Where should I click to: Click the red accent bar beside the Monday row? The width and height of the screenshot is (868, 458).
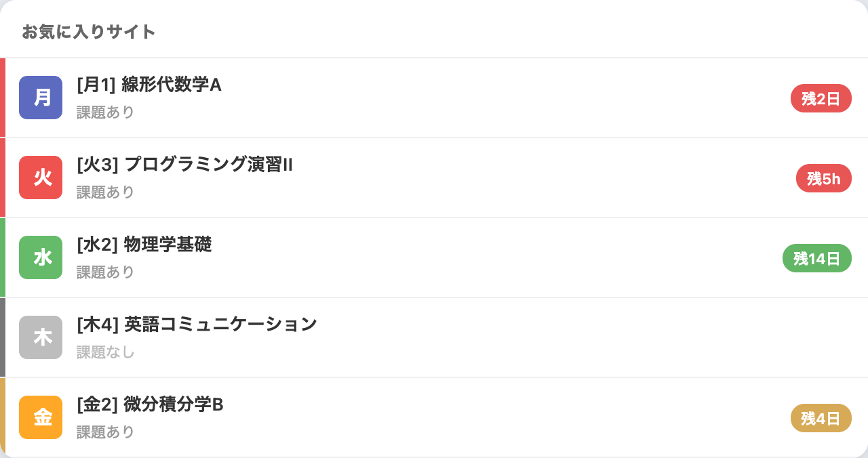[x=2, y=98]
